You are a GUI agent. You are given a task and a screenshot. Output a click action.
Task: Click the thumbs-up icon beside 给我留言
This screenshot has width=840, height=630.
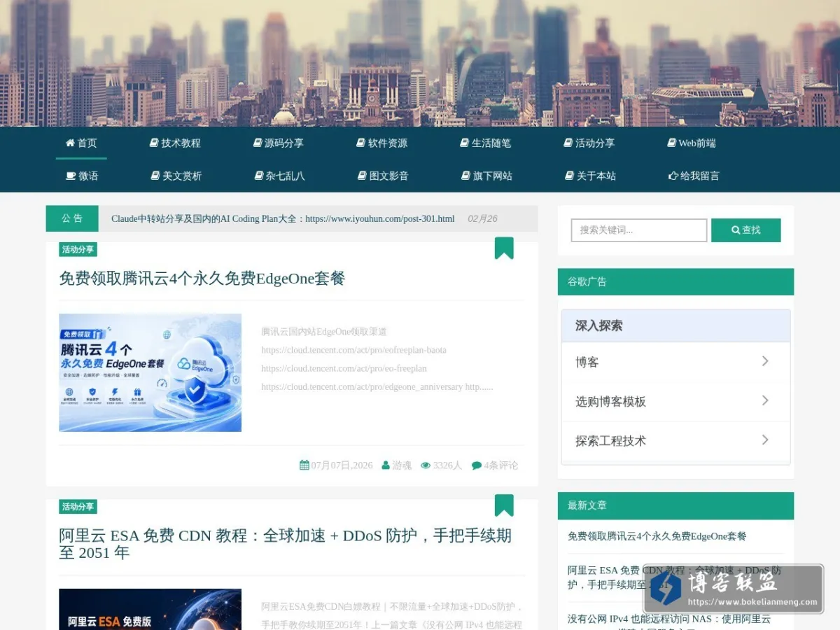click(673, 176)
